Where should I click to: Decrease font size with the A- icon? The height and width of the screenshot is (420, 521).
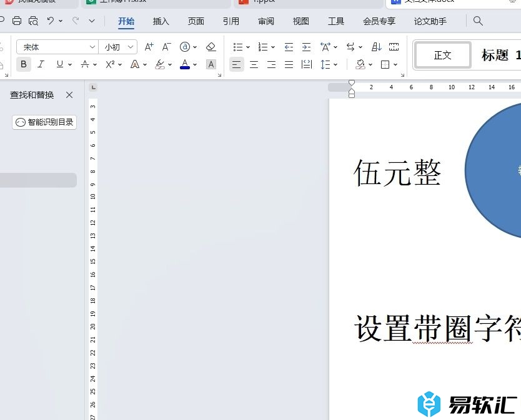pos(166,47)
